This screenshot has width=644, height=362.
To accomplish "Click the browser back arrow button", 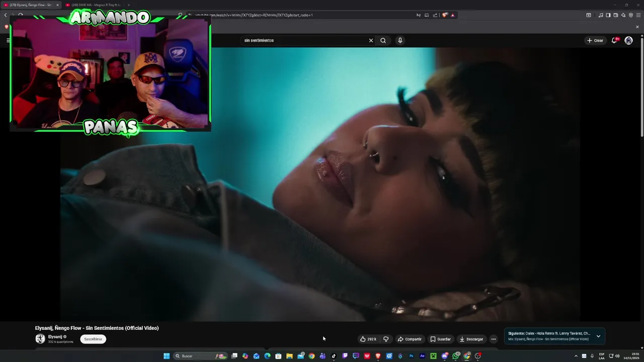I will (x=6, y=15).
